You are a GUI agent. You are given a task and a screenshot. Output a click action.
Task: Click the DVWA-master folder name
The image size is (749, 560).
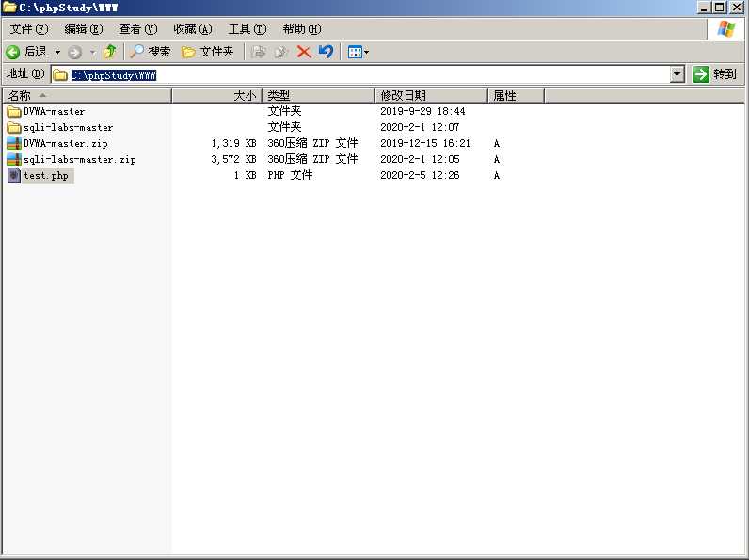pos(54,111)
